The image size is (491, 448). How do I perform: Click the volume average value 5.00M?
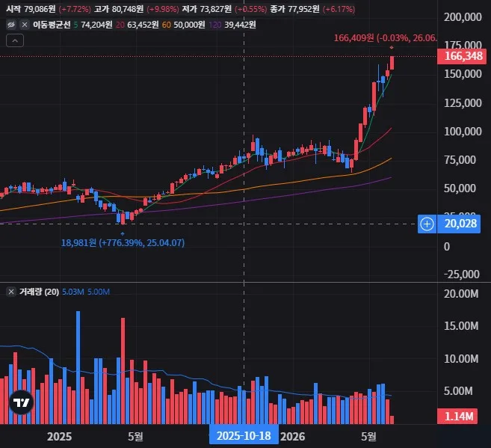tap(99, 292)
